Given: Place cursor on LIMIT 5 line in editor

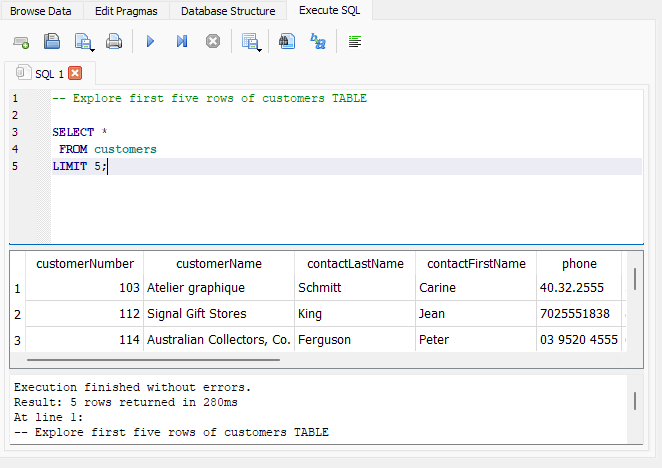Looking at the screenshot, I should click(80, 167).
